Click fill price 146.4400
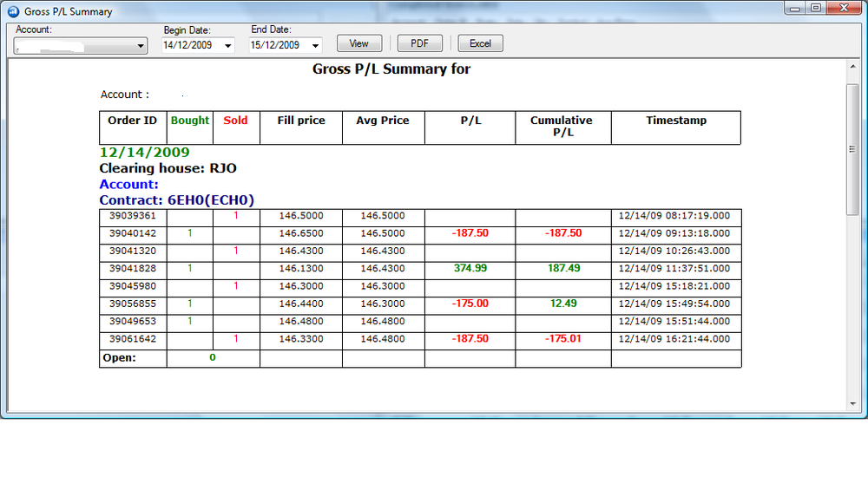 [x=301, y=304]
